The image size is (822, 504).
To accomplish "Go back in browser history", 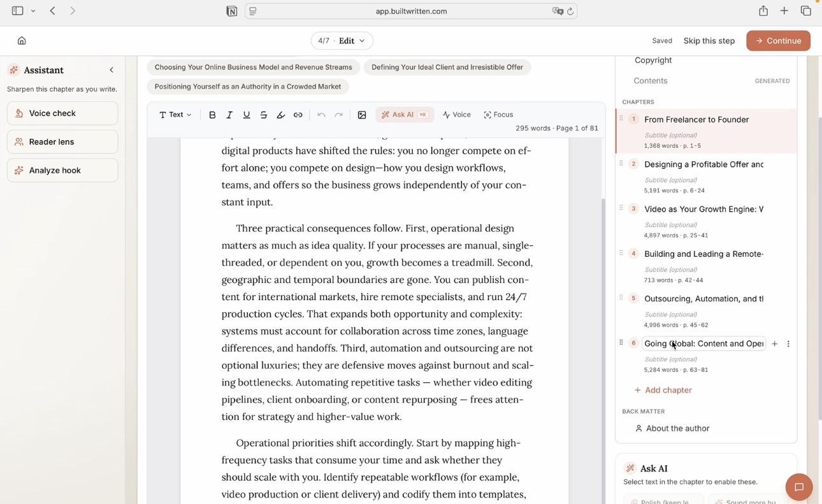I will pos(53,11).
